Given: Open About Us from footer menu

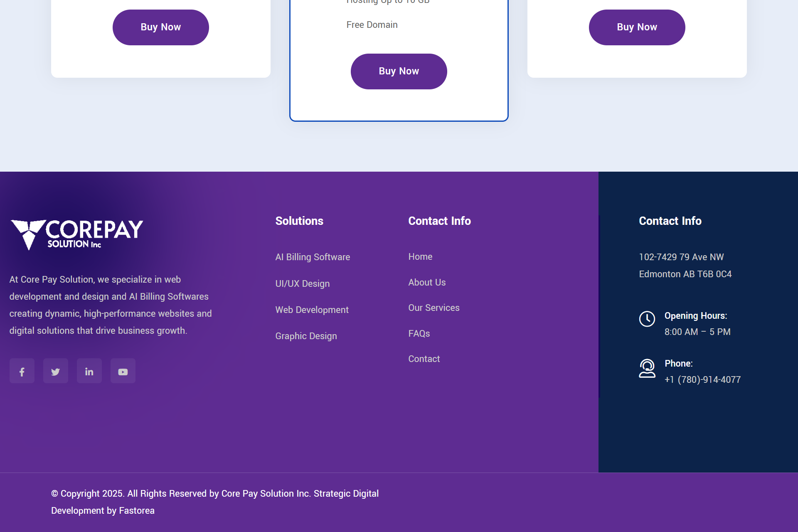Looking at the screenshot, I should point(426,282).
